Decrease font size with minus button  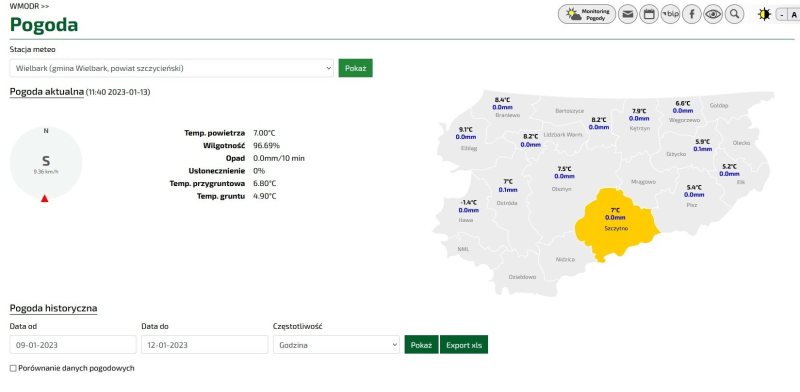click(782, 15)
